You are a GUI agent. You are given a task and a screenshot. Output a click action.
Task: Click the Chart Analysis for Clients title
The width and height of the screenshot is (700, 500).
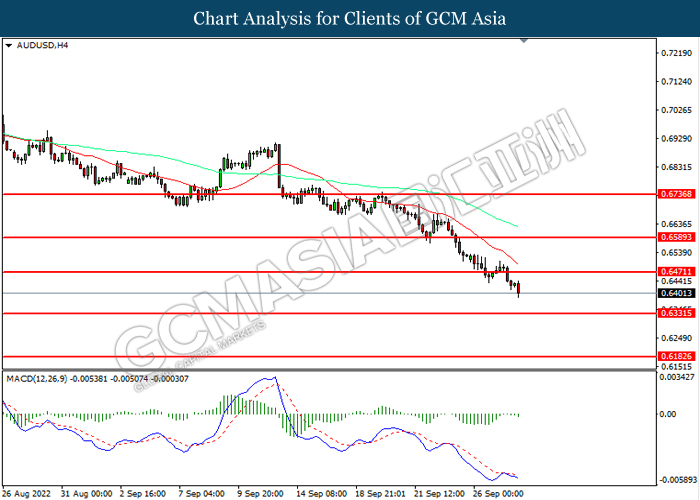click(350, 18)
